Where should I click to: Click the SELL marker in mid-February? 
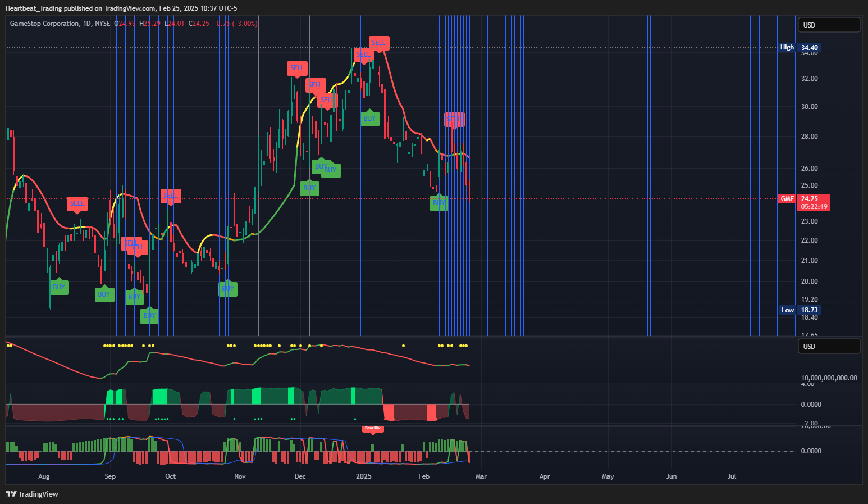[x=454, y=119]
